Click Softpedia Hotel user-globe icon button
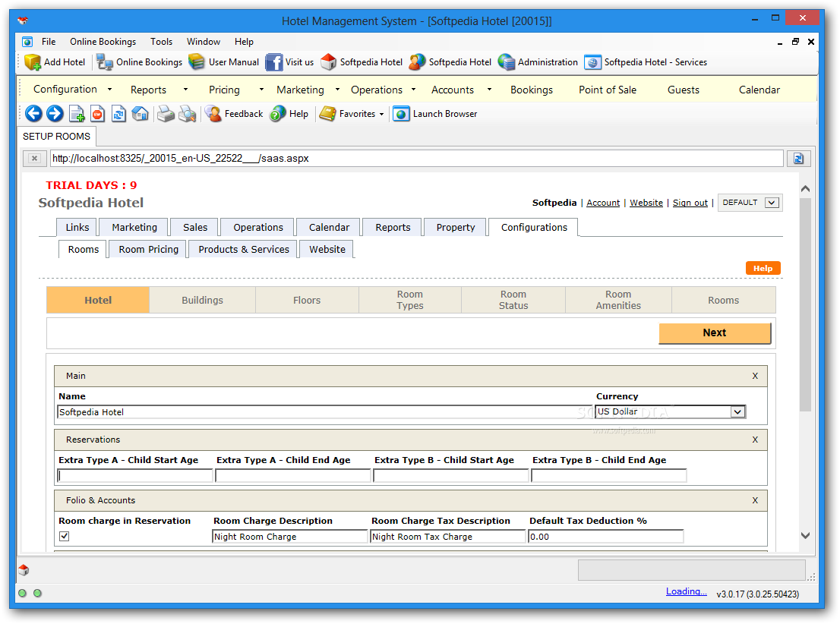This screenshot has height=624, width=840. pos(417,62)
